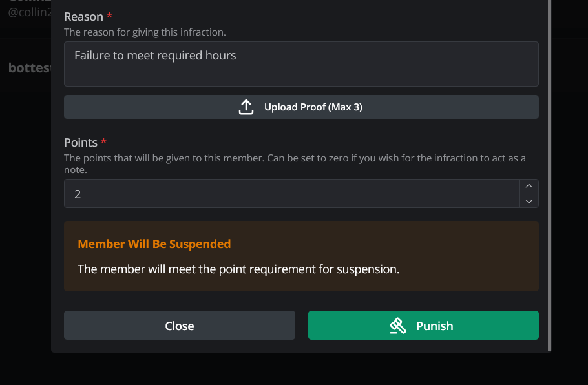This screenshot has width=588, height=385.
Task: Click the gavel icon inside the Punish button
Action: click(x=399, y=326)
